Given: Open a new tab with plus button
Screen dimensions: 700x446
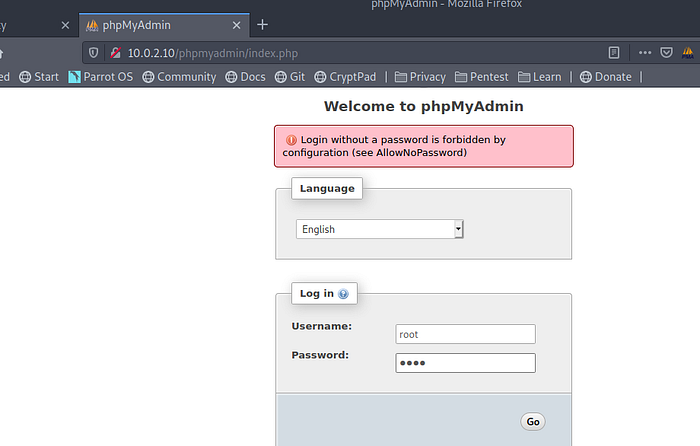Looking at the screenshot, I should click(x=263, y=25).
